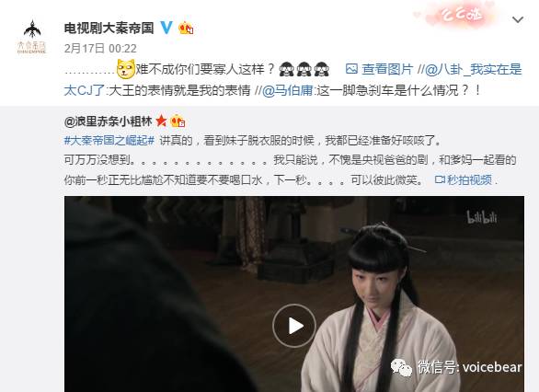Click the red star badge beside 浪里赤条小粗林
The image size is (539, 392).
(161, 121)
